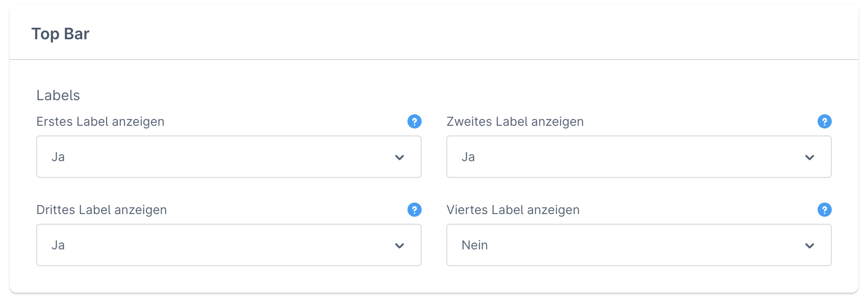Click the 'Labels' section title
Viewport: 868px width, 301px height.
tap(58, 95)
